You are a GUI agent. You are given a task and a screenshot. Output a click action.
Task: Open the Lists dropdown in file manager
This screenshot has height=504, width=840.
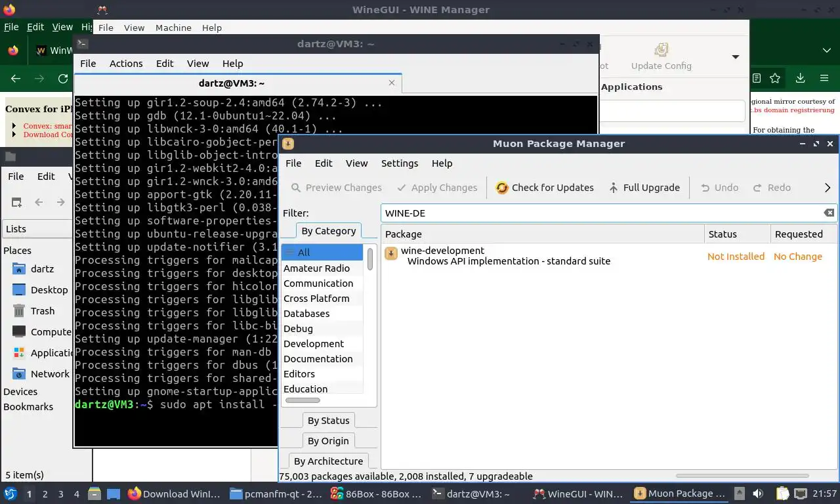pos(36,229)
